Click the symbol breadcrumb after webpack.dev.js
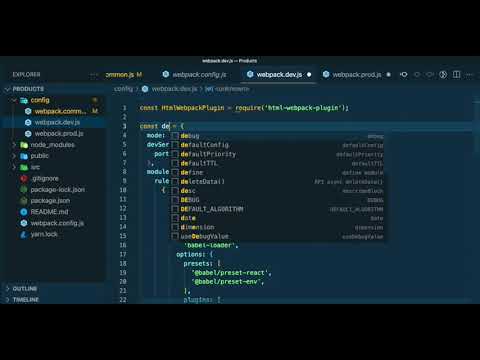 point(227,89)
